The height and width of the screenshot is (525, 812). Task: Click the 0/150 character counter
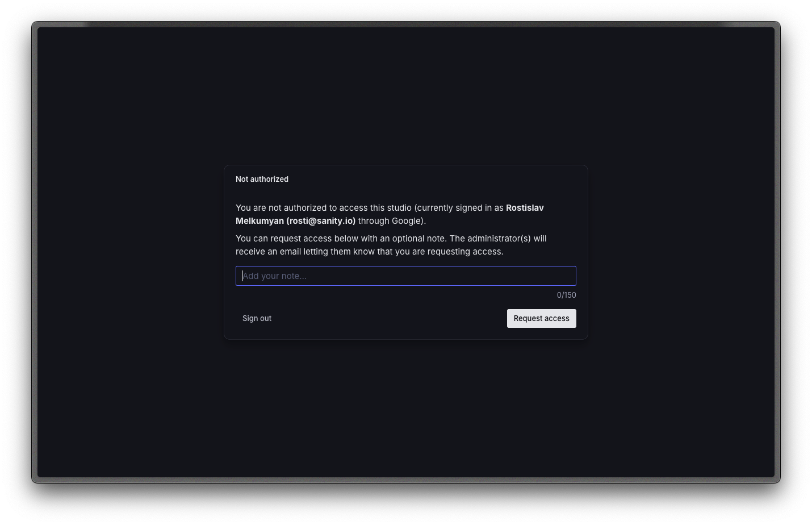[566, 295]
